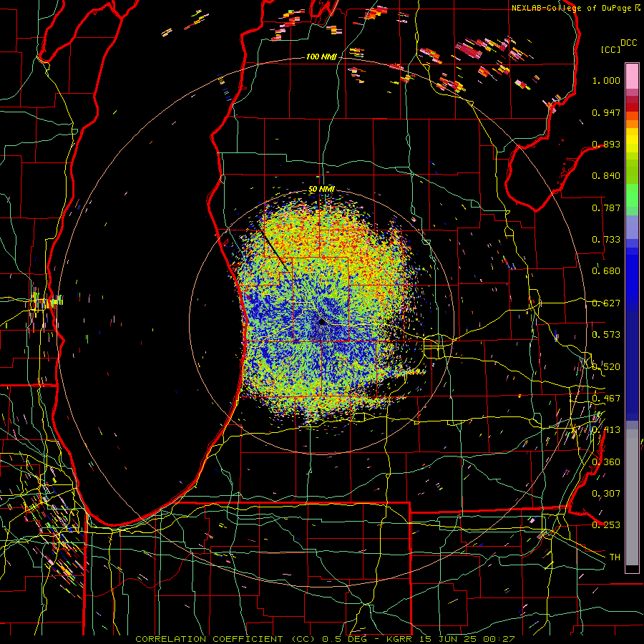Click the TH threshold label on the scale

click(615, 557)
